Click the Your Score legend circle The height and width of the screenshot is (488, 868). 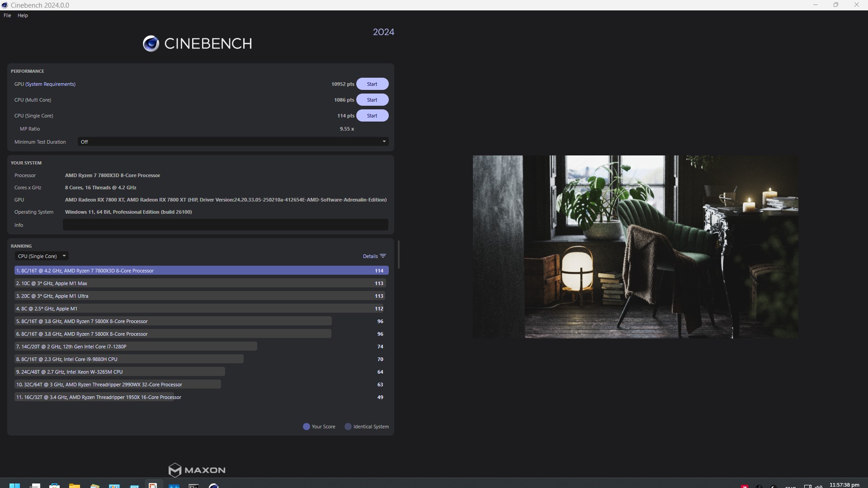coord(306,427)
